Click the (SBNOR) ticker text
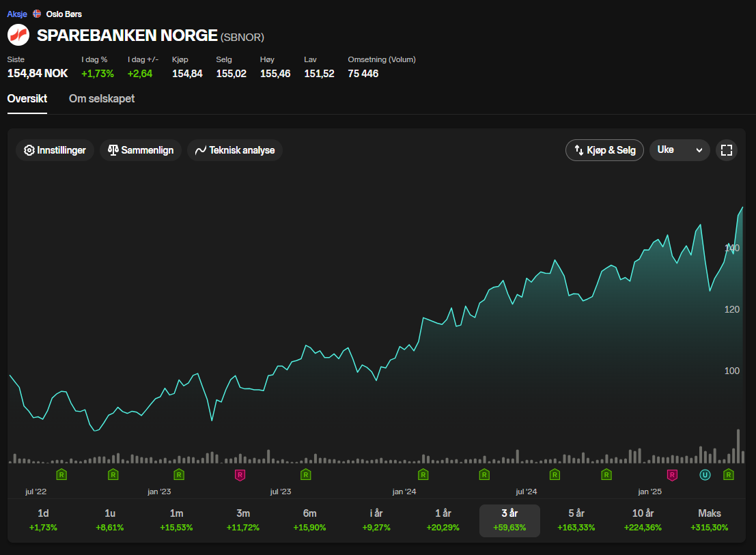Image resolution: width=756 pixels, height=555 pixels. pos(242,37)
